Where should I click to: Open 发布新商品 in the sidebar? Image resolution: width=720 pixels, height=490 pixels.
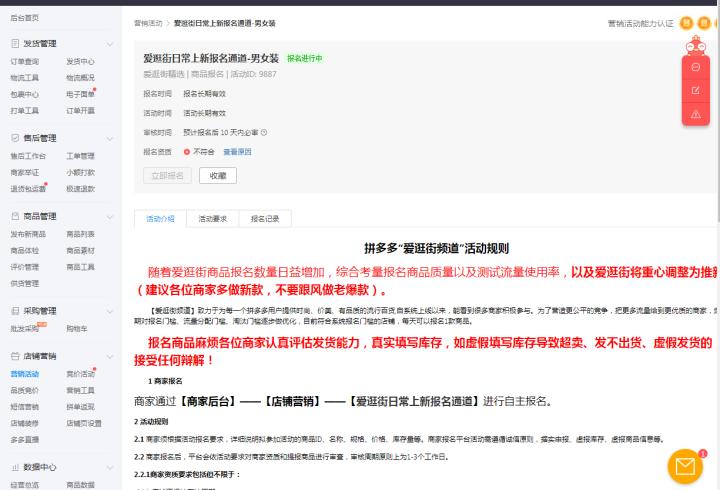(28, 234)
